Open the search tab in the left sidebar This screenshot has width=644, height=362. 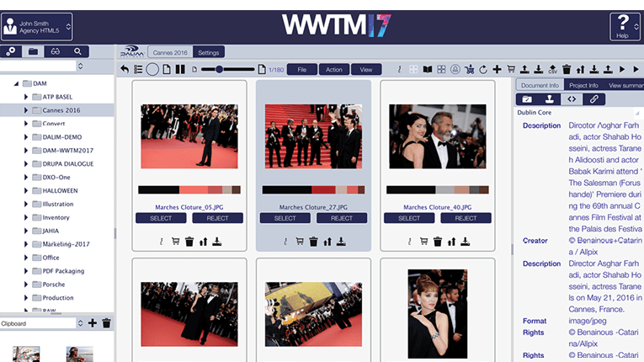coord(78,51)
